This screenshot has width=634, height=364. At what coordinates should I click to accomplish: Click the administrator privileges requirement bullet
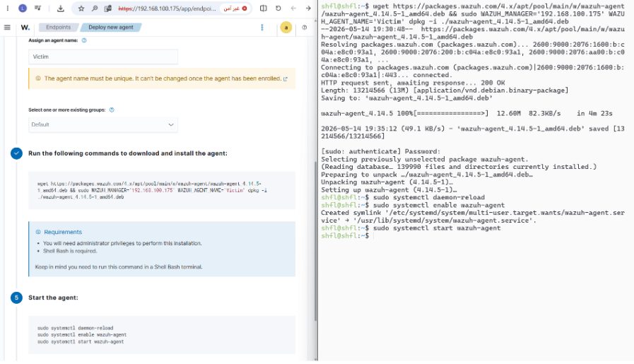tap(122, 243)
